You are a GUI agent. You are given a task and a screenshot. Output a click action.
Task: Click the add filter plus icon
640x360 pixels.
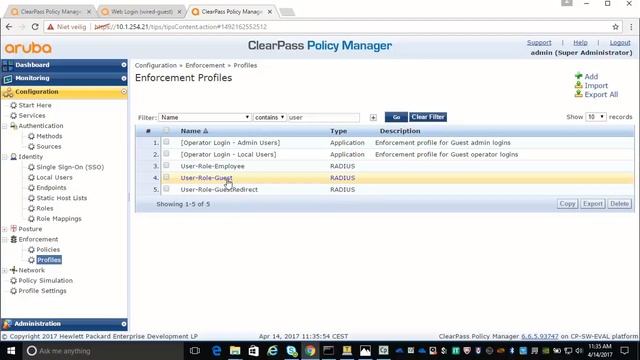coord(373,118)
